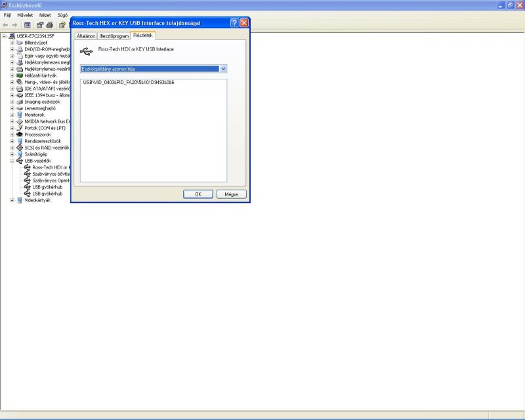Click the camera icon beside Imaging-eszközök

(20, 102)
